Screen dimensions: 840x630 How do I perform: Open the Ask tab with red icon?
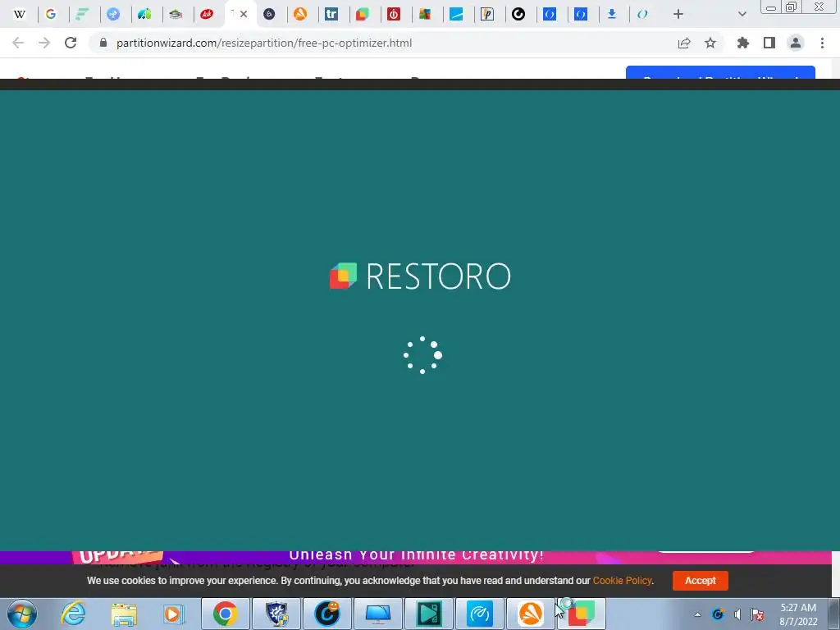pyautogui.click(x=207, y=15)
